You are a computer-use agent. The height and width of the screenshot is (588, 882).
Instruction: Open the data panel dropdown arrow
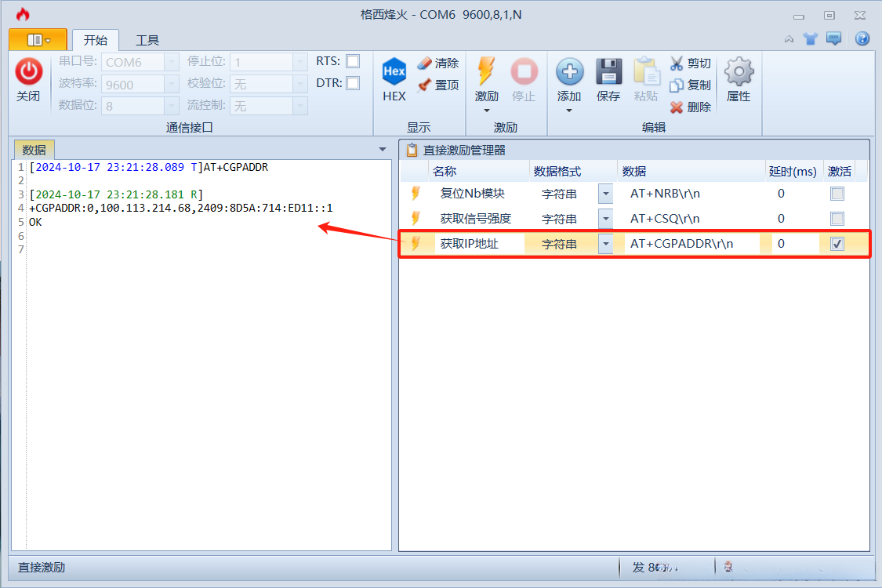click(x=383, y=150)
